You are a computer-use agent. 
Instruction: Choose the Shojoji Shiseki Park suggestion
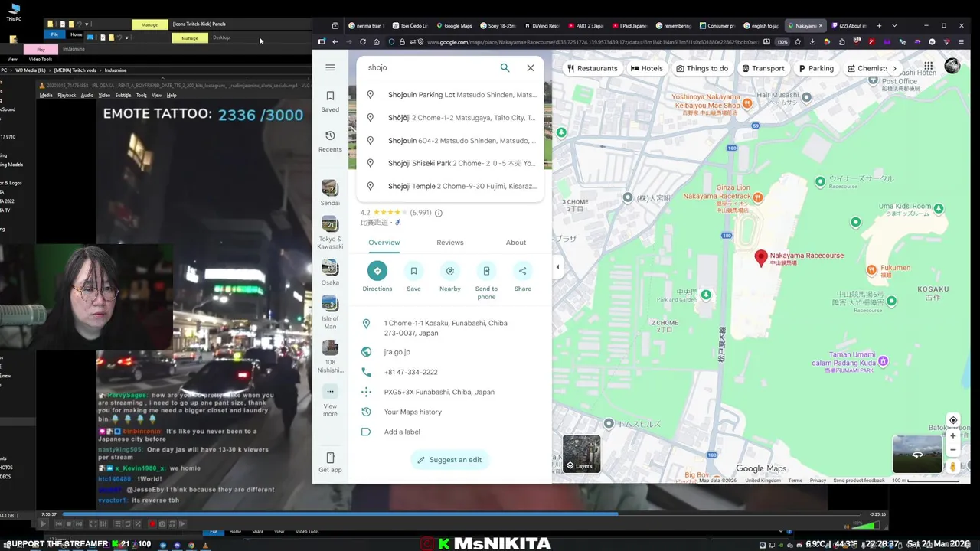tap(450, 163)
